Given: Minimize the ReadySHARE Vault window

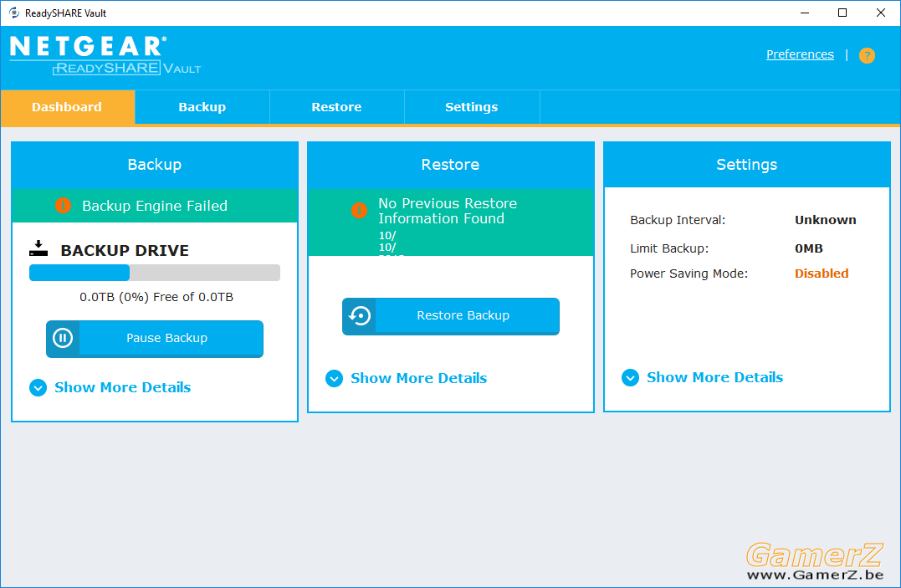Looking at the screenshot, I should click(805, 13).
